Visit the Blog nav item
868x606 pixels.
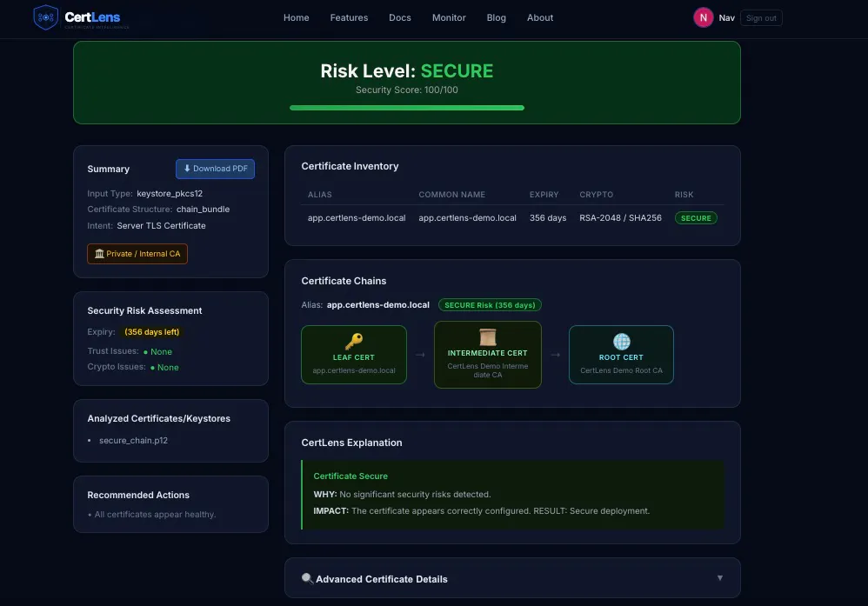coord(496,17)
